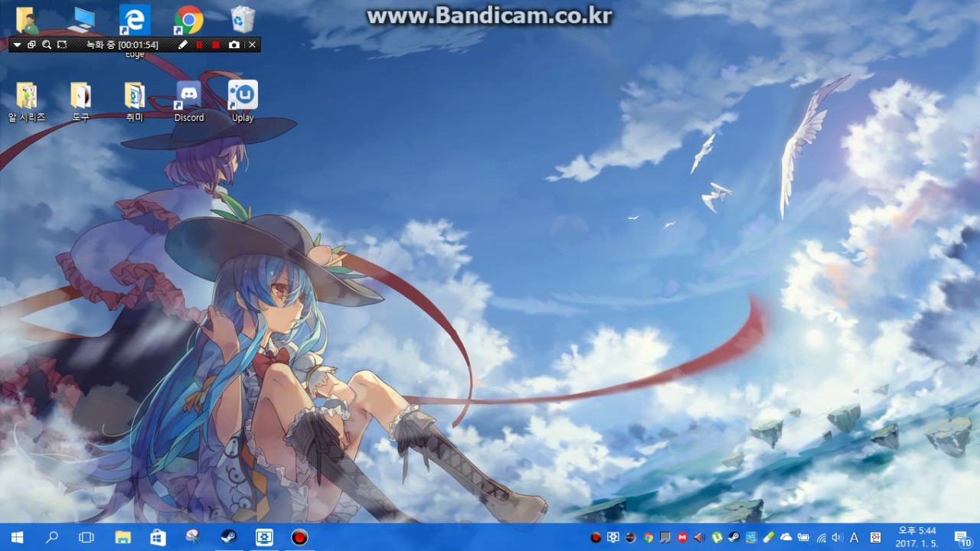Image resolution: width=980 pixels, height=551 pixels.
Task: Open OneDrive cloud tray icon
Action: point(786,537)
